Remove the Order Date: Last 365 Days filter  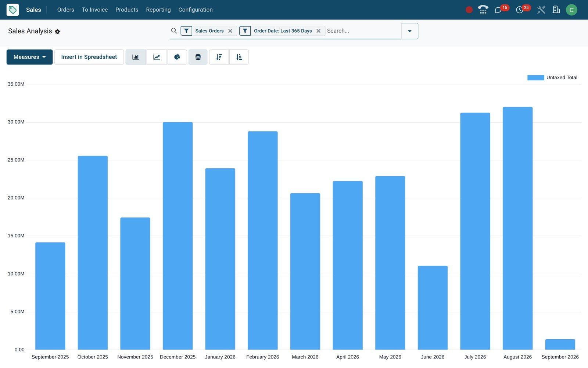[318, 31]
